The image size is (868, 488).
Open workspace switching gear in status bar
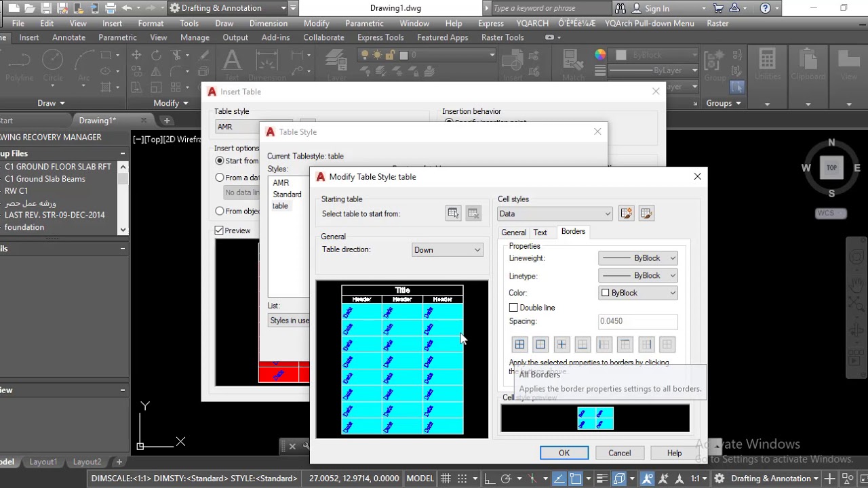tap(719, 479)
